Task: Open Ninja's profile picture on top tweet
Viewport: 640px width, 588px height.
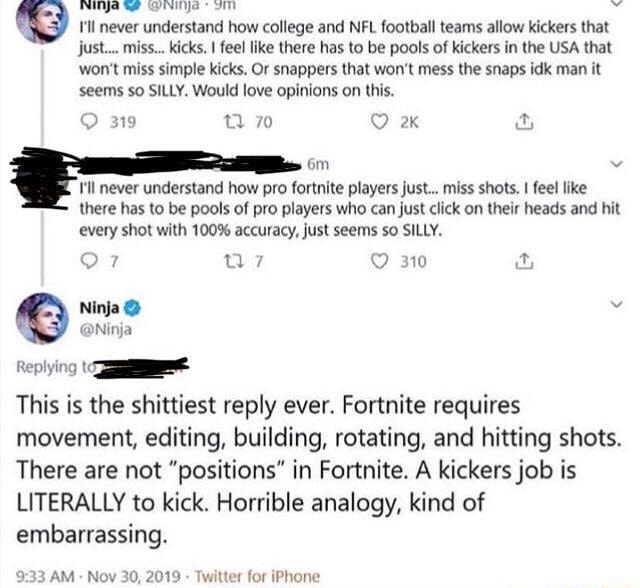Action: click(x=42, y=18)
